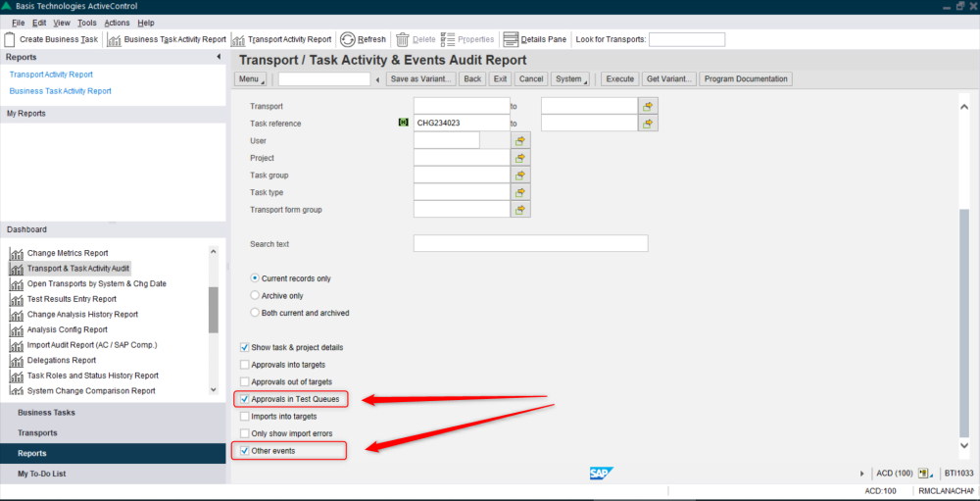Click the Search text input field
Image resolution: width=980 pixels, height=501 pixels.
pyautogui.click(x=530, y=243)
